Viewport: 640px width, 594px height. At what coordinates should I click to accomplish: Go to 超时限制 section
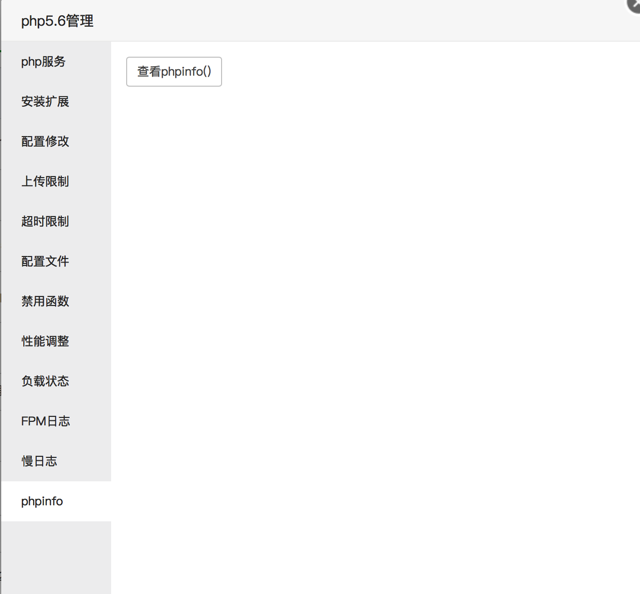(x=56, y=221)
